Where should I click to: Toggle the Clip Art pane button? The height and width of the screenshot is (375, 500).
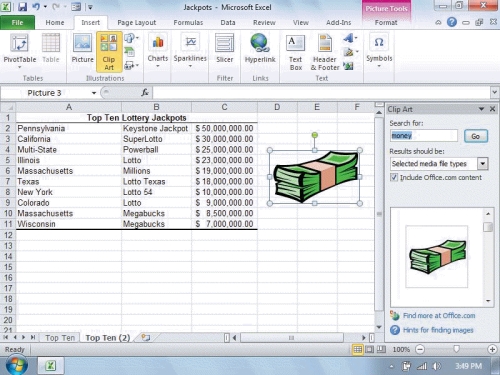click(109, 52)
